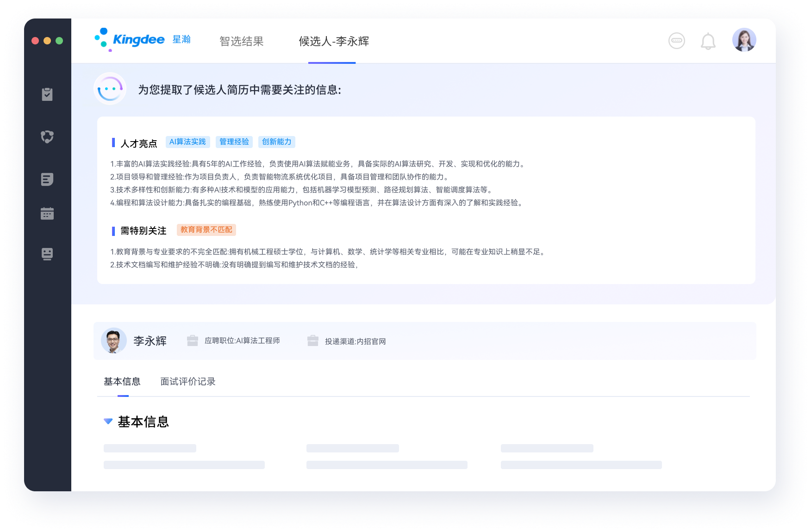The image size is (811, 532).
Task: Click the AI算法实践 tag
Action: pyautogui.click(x=187, y=142)
